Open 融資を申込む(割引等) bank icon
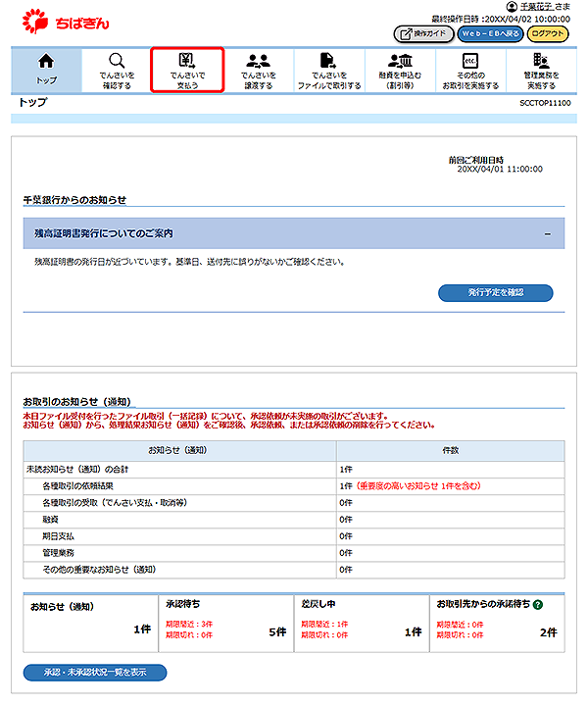Image resolution: width=588 pixels, height=705 pixels. (400, 62)
